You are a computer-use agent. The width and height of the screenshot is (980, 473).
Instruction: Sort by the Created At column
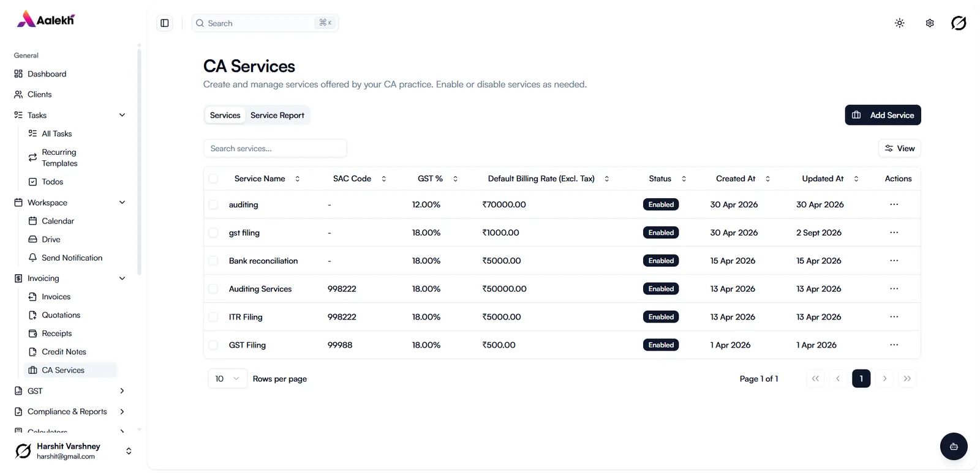click(743, 179)
